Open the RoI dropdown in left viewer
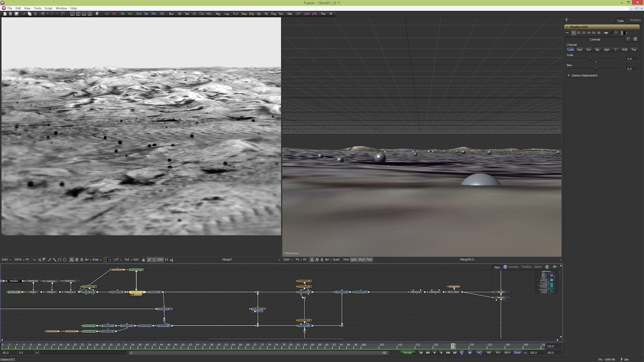 [x=128, y=259]
